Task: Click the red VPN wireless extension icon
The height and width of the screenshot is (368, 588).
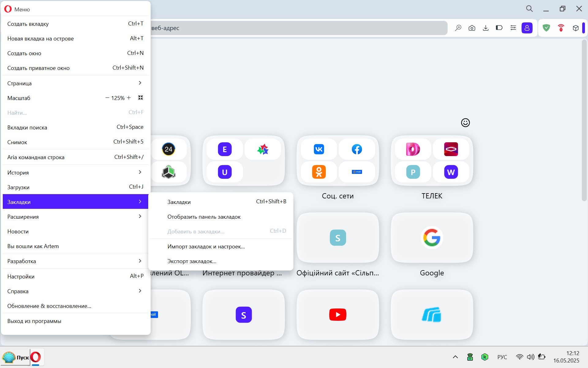Action: [561, 28]
